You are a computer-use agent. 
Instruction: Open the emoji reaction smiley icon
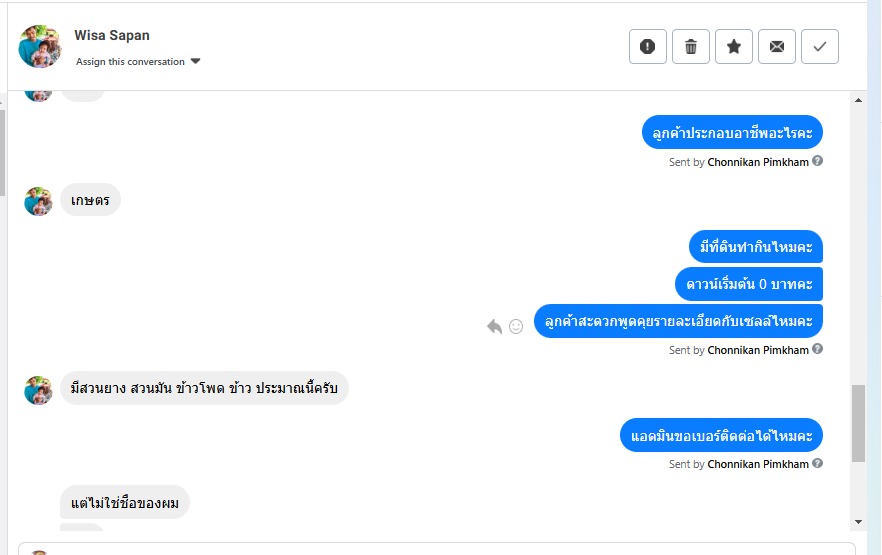(x=516, y=326)
